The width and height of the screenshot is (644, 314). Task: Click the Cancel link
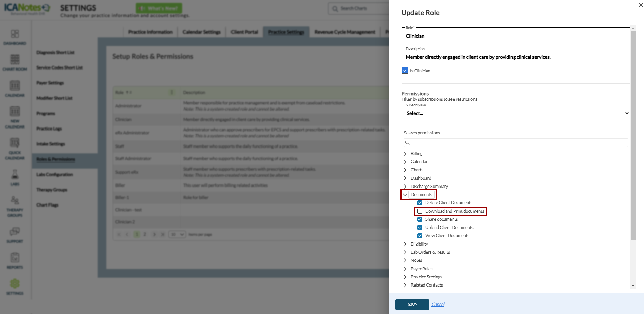tap(438, 305)
